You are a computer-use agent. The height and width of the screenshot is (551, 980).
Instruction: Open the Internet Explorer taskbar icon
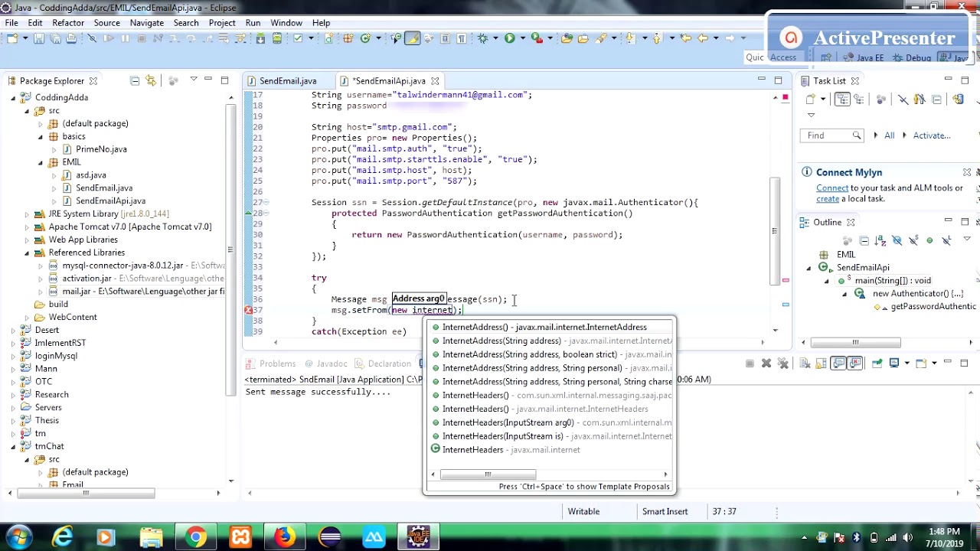click(x=61, y=537)
